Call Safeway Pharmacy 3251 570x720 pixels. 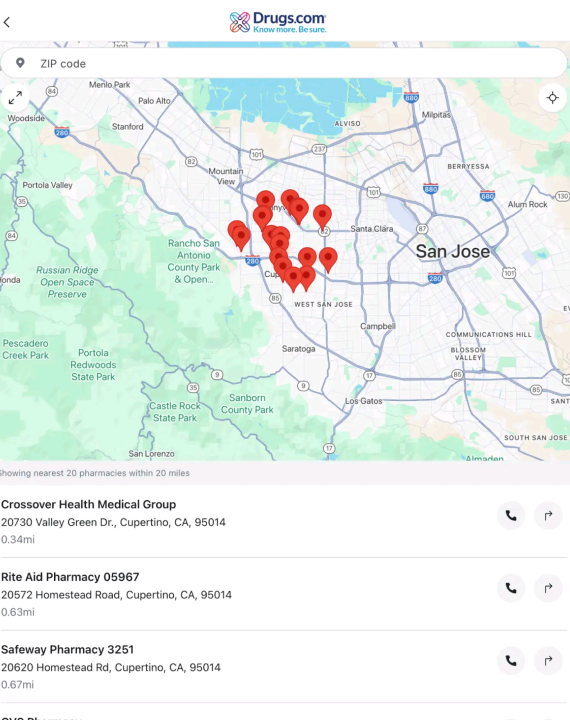click(511, 661)
